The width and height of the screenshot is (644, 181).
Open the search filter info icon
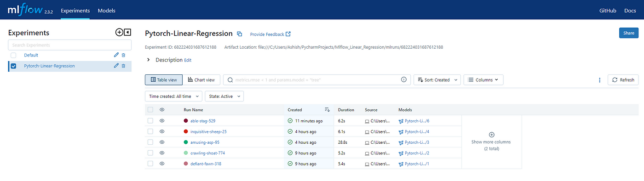pyautogui.click(x=404, y=79)
